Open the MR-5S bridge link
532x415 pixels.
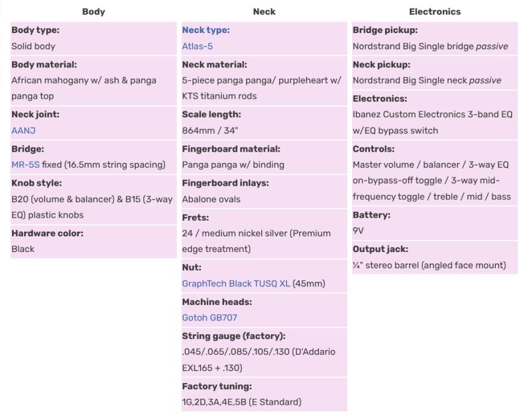(25, 165)
